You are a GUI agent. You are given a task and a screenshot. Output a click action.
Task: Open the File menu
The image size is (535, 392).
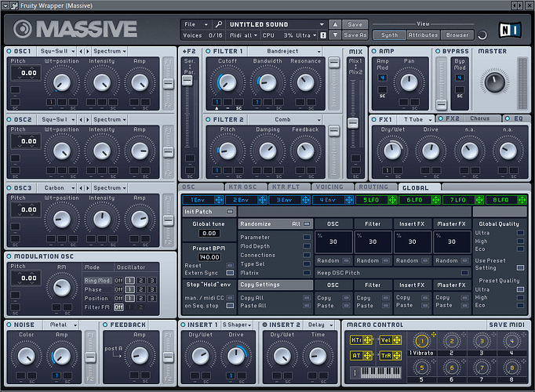pos(195,24)
